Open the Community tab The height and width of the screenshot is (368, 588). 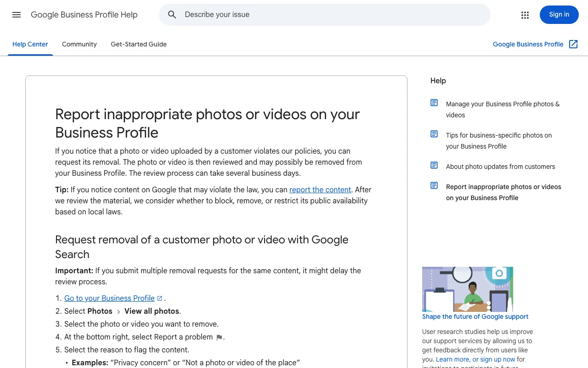[79, 44]
